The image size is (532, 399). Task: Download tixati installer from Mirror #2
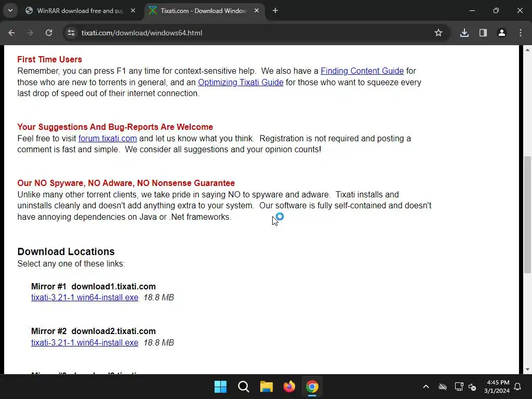85,343
